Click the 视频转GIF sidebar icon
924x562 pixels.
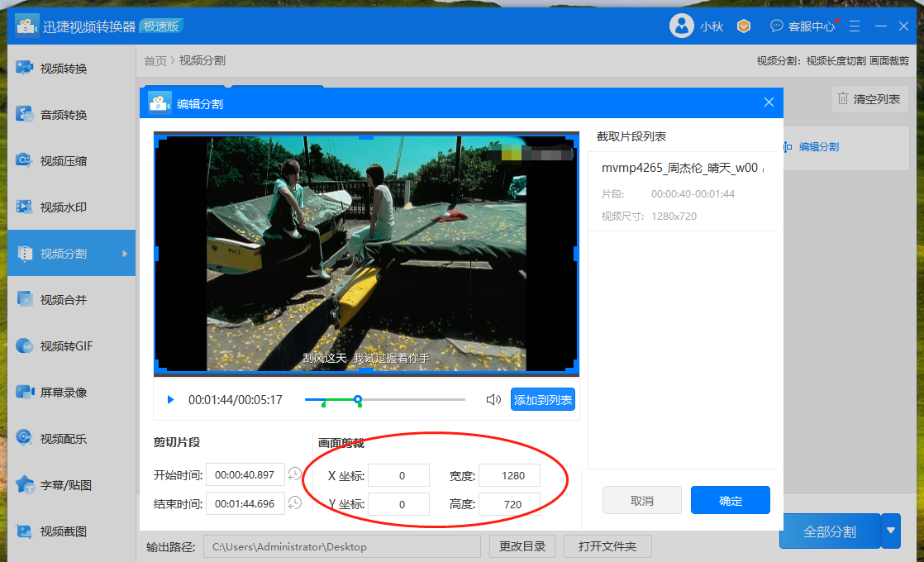(x=24, y=345)
